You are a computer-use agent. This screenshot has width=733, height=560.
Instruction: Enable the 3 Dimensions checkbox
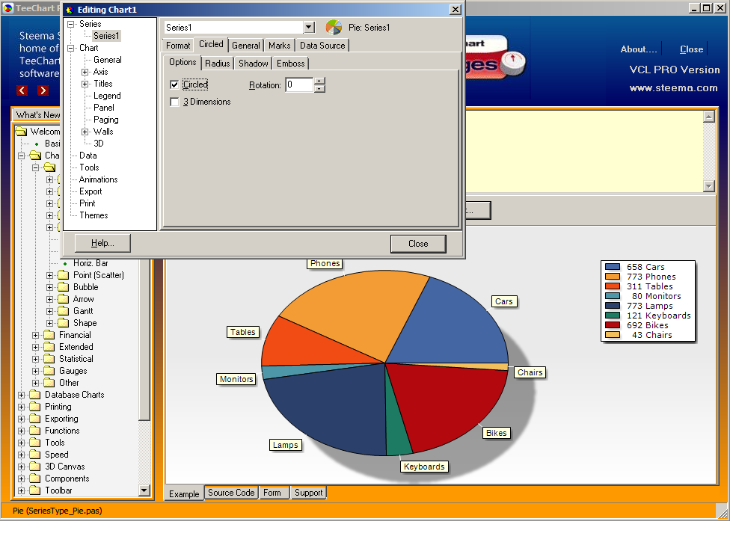pos(174,102)
